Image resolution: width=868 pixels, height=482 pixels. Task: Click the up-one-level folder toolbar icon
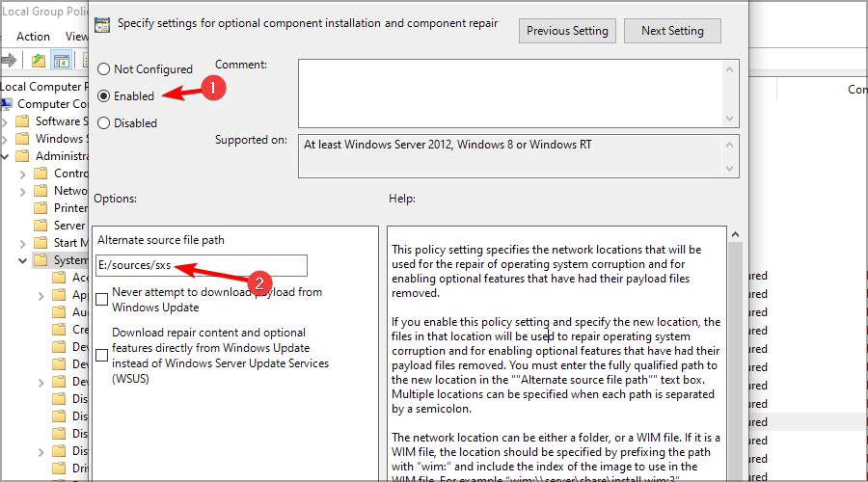coord(39,60)
